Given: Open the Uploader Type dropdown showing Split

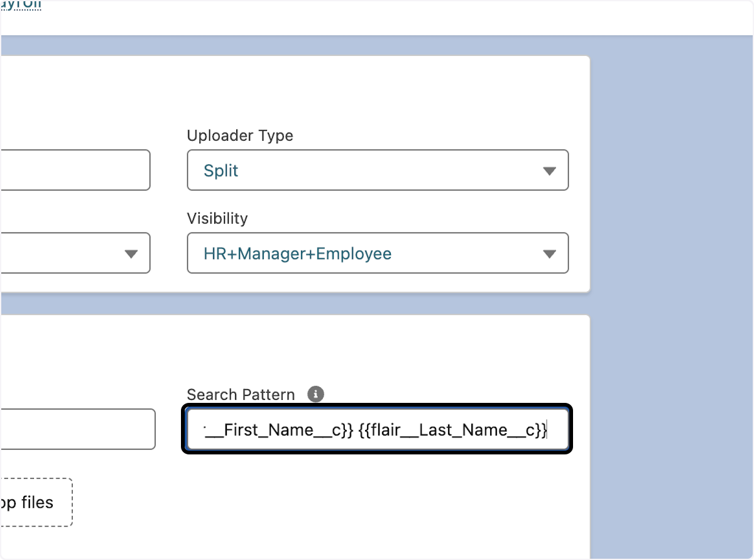Looking at the screenshot, I should tap(377, 170).
